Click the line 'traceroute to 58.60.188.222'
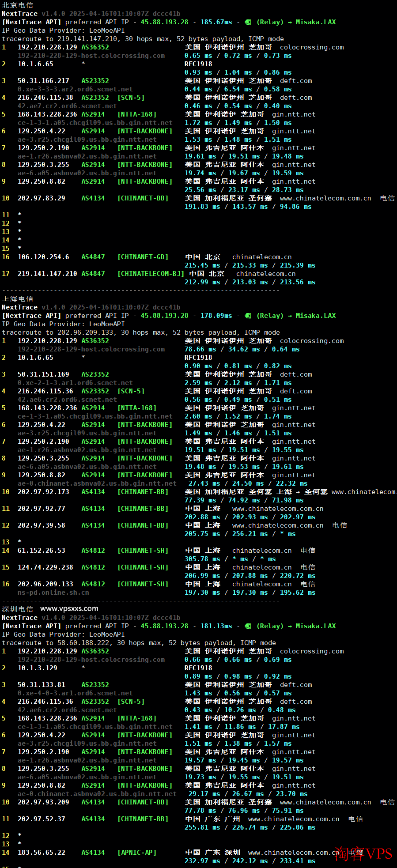397x868 pixels. coord(139,643)
